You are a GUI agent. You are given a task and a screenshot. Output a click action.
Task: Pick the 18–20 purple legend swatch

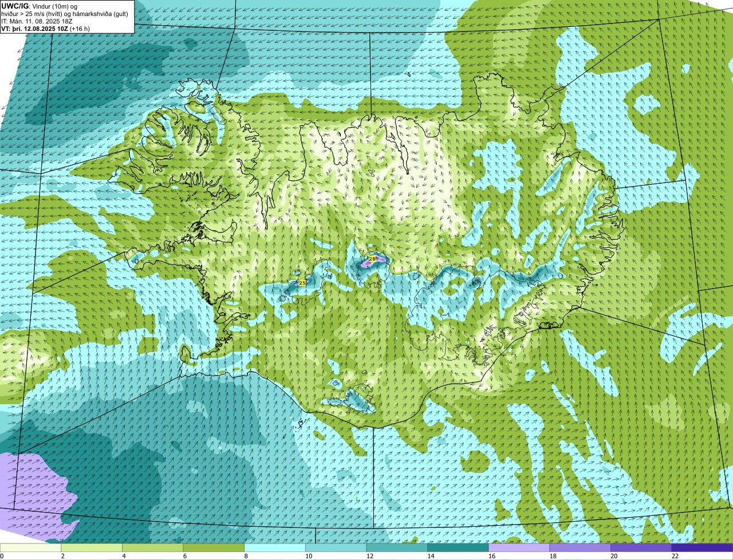pyautogui.click(x=580, y=548)
